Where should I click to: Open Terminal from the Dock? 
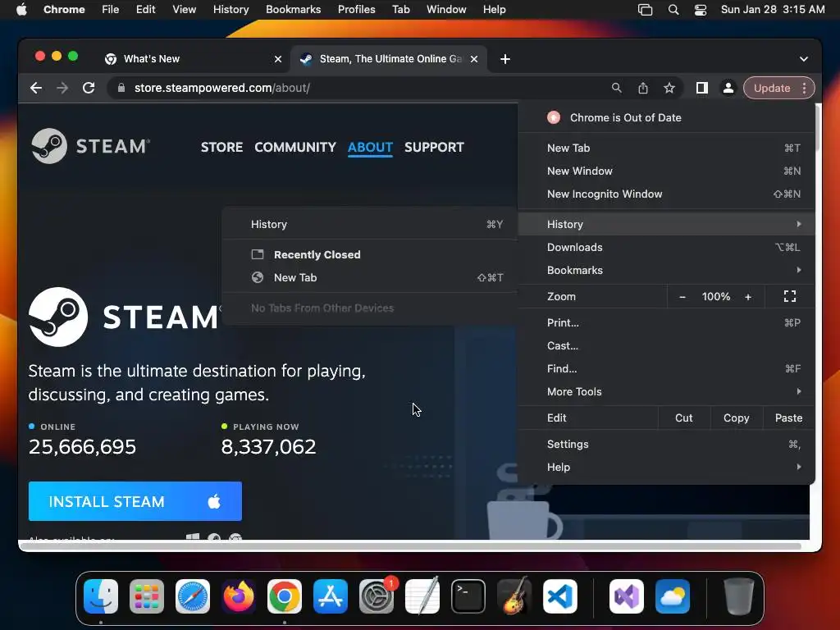(468, 596)
